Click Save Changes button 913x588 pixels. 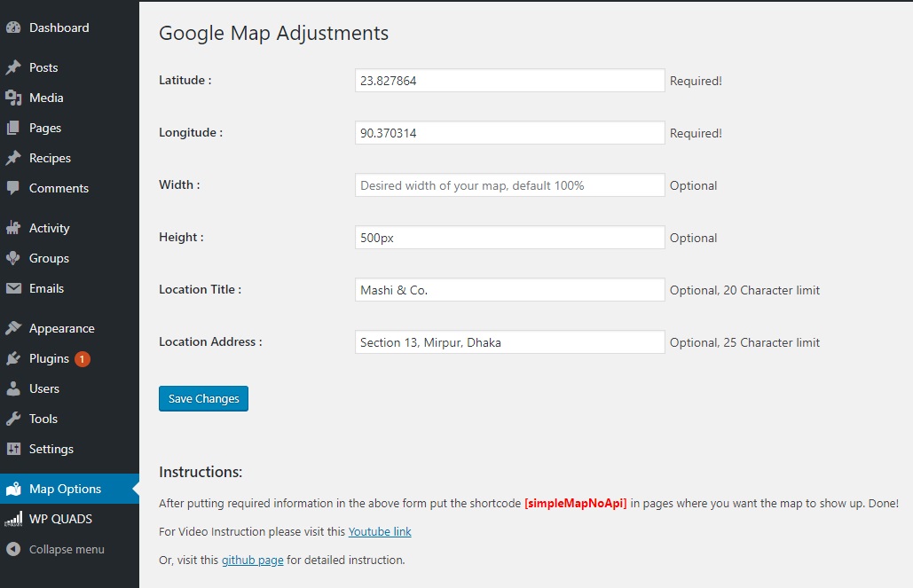click(x=203, y=399)
